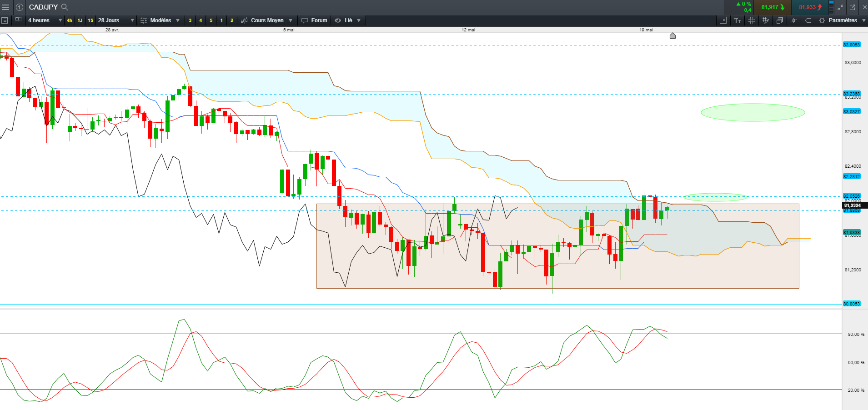This screenshot has width=868, height=410.
Task: Click the current price 81,9394 label
Action: coord(855,205)
